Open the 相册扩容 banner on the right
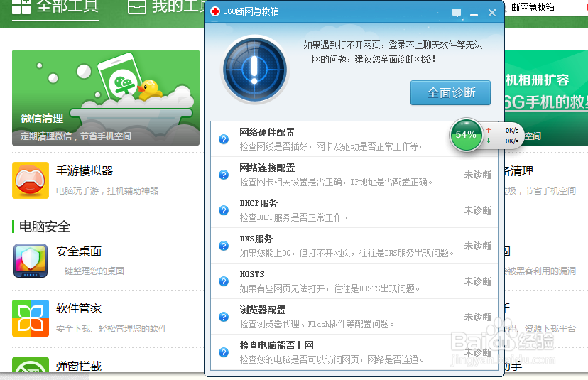 (546, 97)
